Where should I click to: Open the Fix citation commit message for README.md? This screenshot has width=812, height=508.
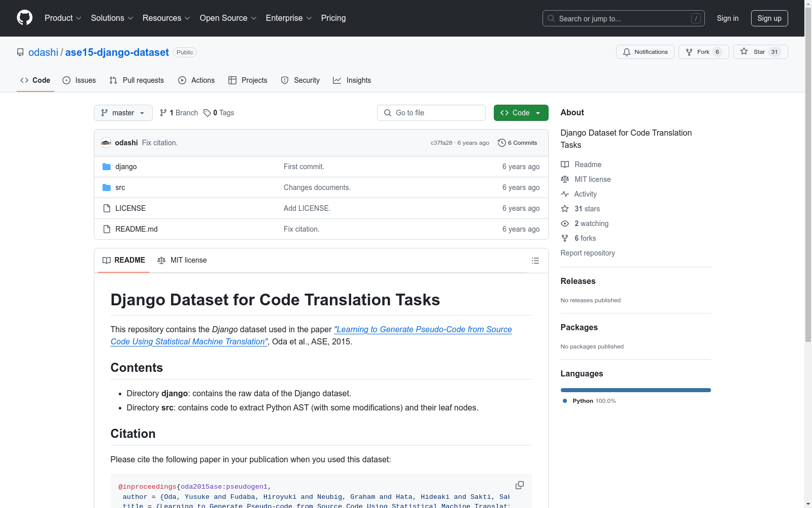[301, 229]
